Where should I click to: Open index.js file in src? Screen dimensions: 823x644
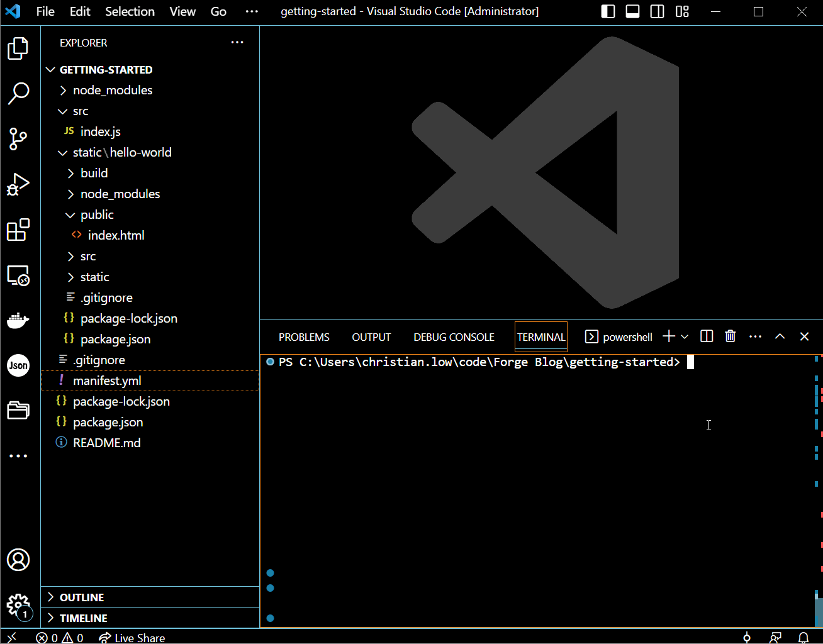(150, 131)
